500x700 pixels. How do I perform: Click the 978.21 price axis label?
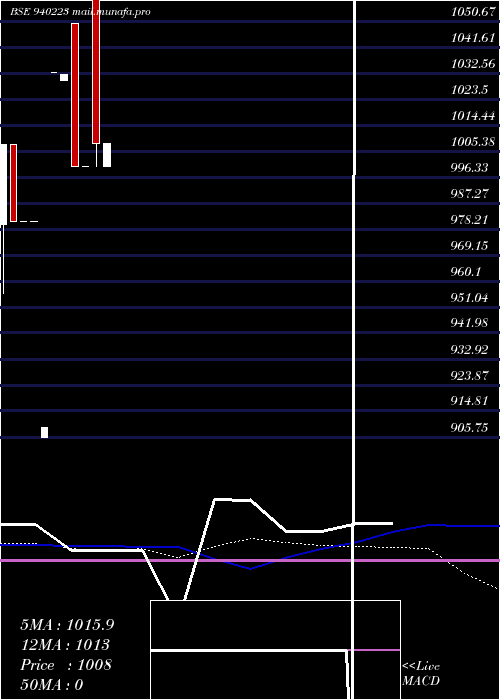[x=469, y=220]
